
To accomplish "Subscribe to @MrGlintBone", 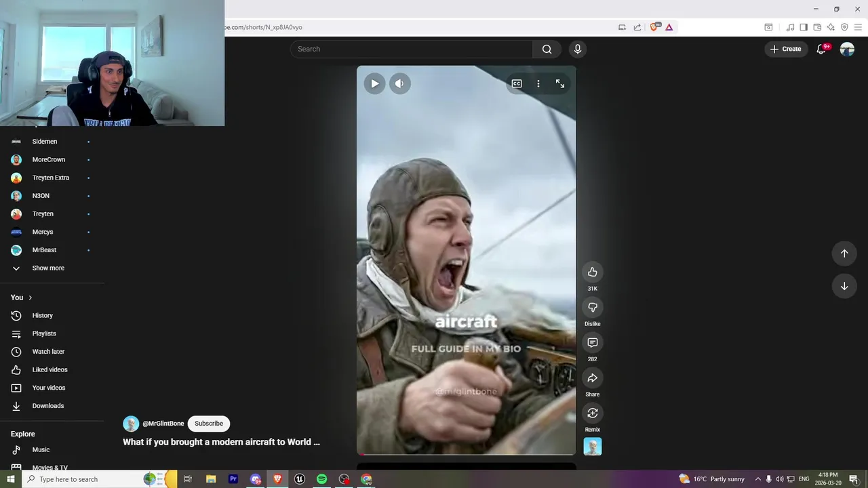I will (x=209, y=424).
